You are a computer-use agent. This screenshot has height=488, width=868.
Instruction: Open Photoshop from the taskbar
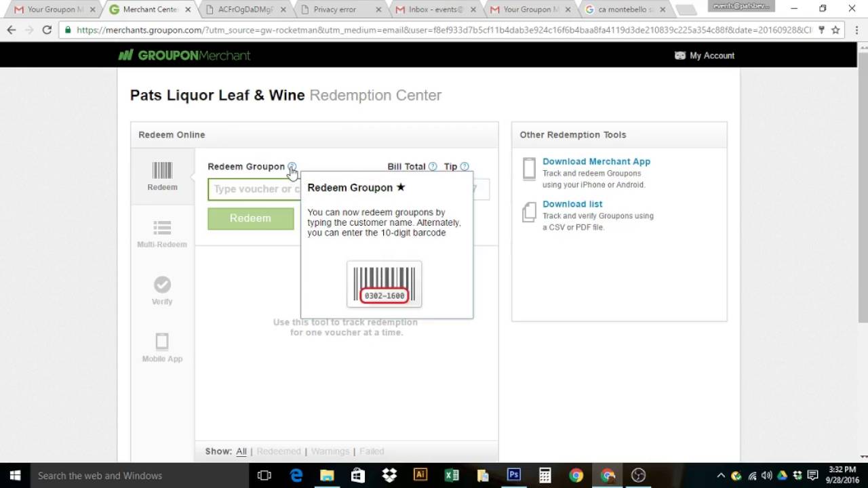(514, 476)
